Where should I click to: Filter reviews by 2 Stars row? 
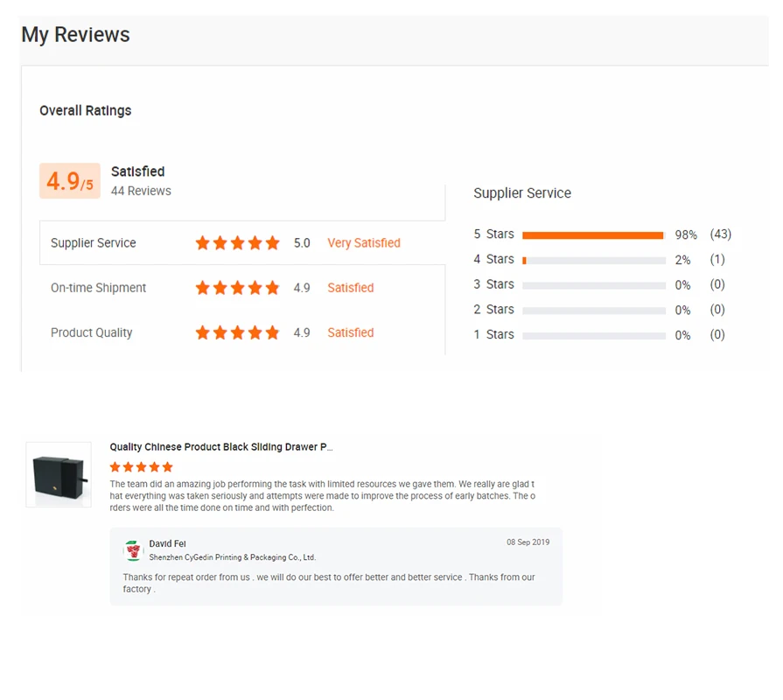602,310
